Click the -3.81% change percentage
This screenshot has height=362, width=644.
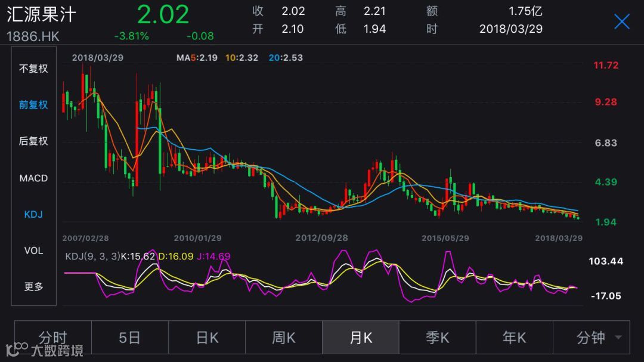131,36
